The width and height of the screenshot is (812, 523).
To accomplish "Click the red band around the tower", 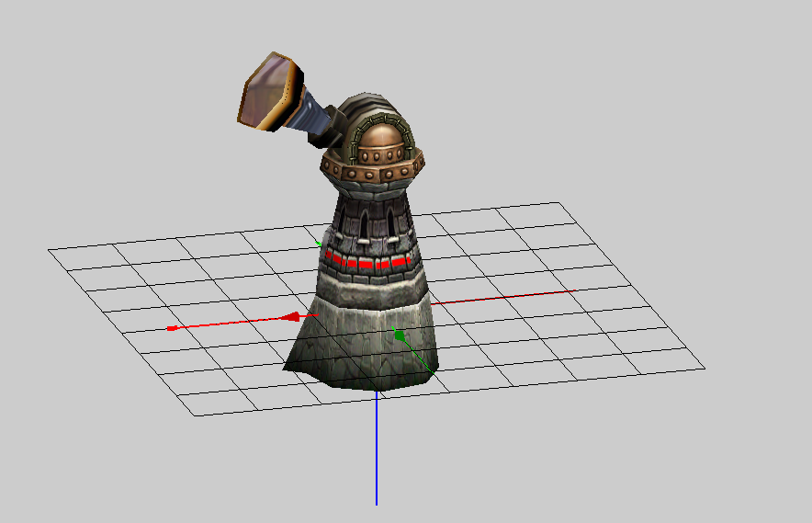I will [368, 260].
